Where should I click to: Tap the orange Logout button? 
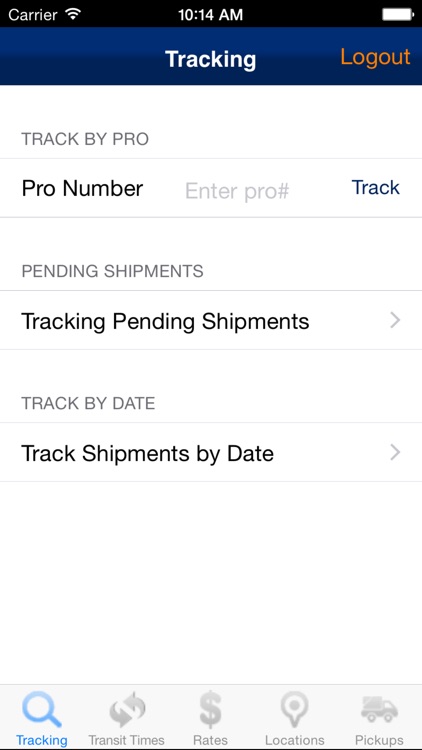click(x=375, y=57)
